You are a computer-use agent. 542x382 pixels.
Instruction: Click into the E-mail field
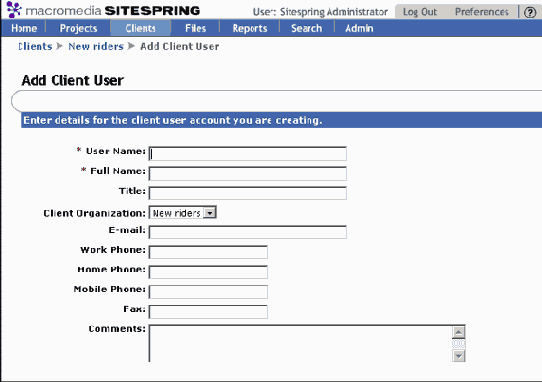247,232
